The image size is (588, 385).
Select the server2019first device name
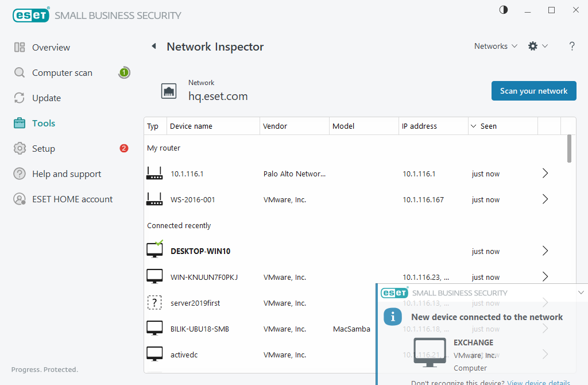click(x=195, y=303)
